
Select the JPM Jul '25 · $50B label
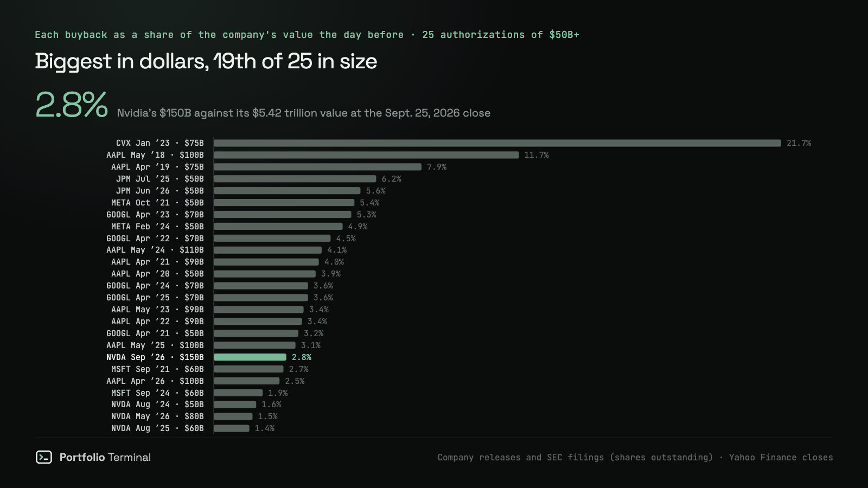pos(160,179)
